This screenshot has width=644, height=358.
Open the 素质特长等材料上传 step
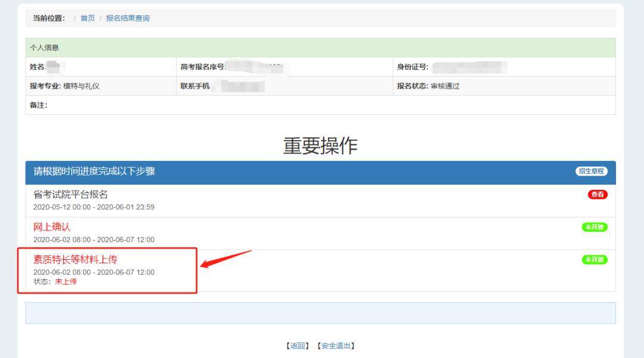click(x=75, y=259)
